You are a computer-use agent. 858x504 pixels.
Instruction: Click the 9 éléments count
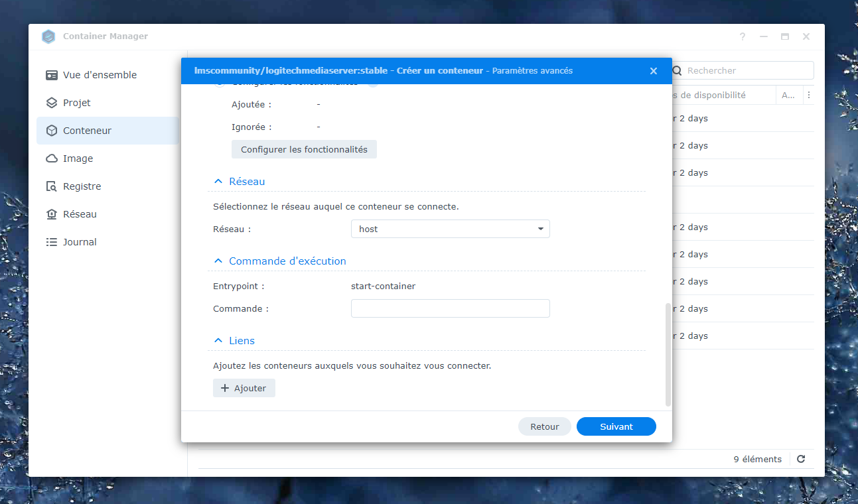[758, 459]
